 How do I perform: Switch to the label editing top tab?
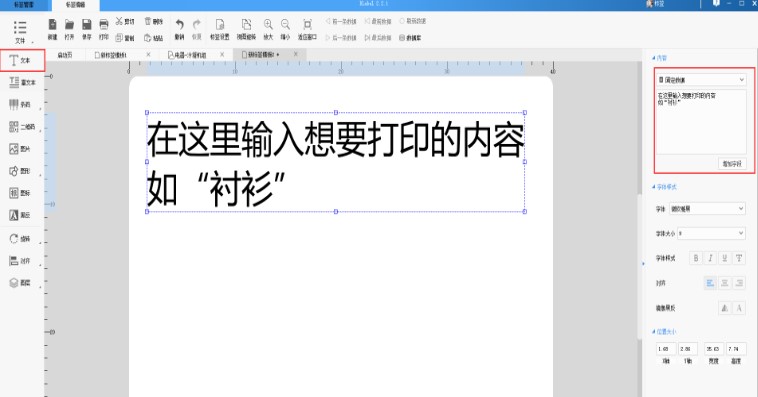[75, 5]
